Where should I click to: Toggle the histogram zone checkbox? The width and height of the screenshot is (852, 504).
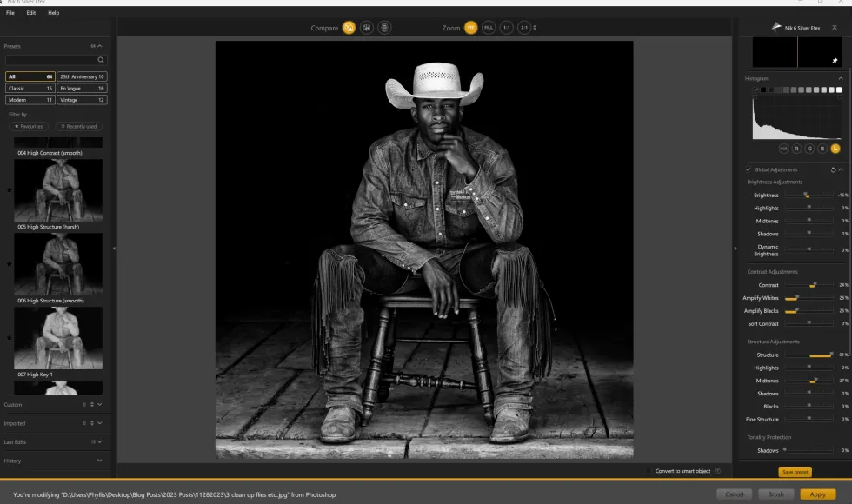tap(755, 90)
